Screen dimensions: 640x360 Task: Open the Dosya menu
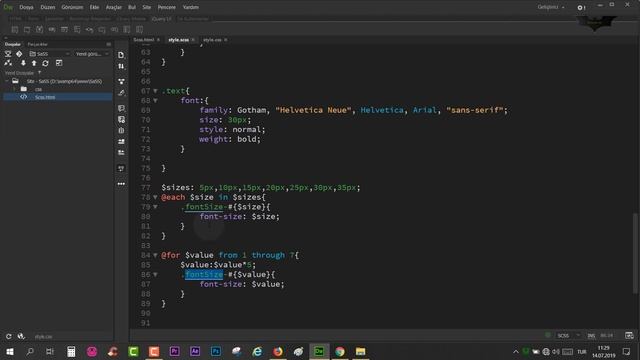pos(27,7)
